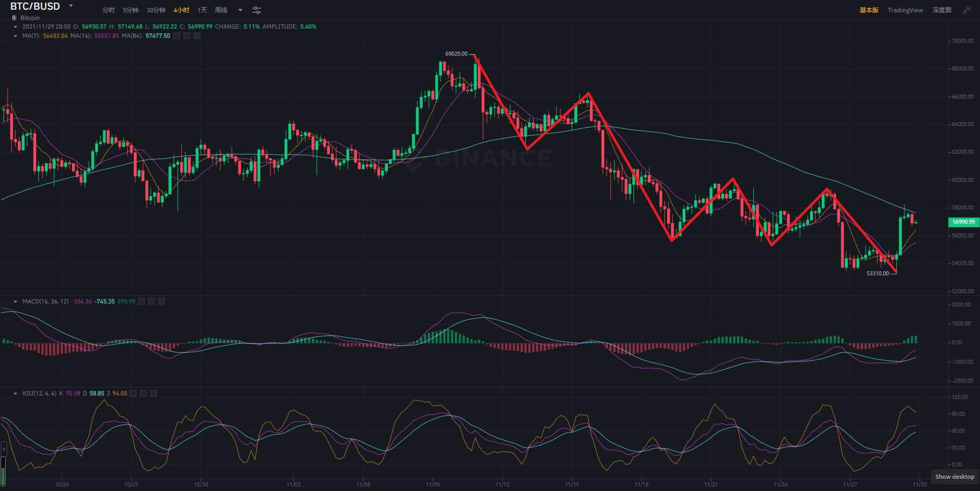Expand more time intervals dropdown after 周线

[x=240, y=10]
